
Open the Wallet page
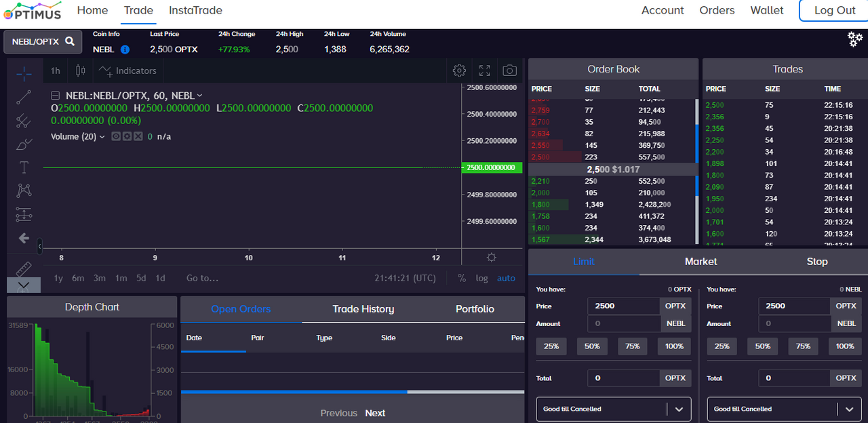point(767,10)
